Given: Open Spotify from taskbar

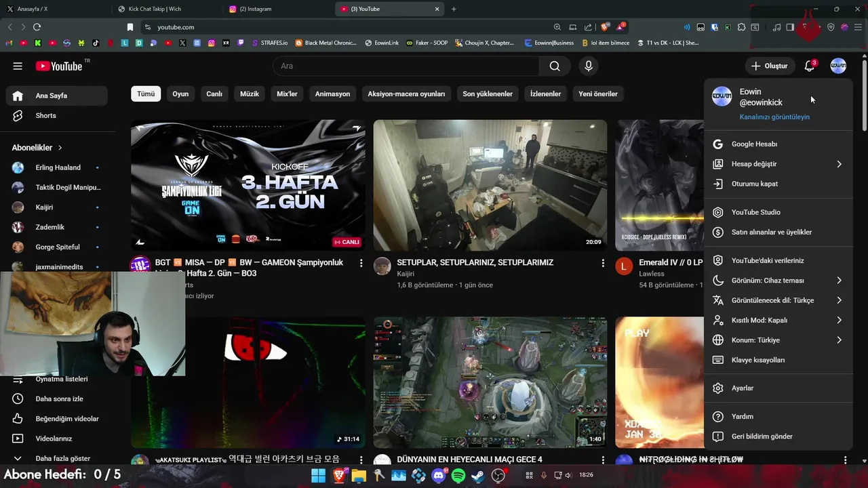Looking at the screenshot, I should (458, 476).
